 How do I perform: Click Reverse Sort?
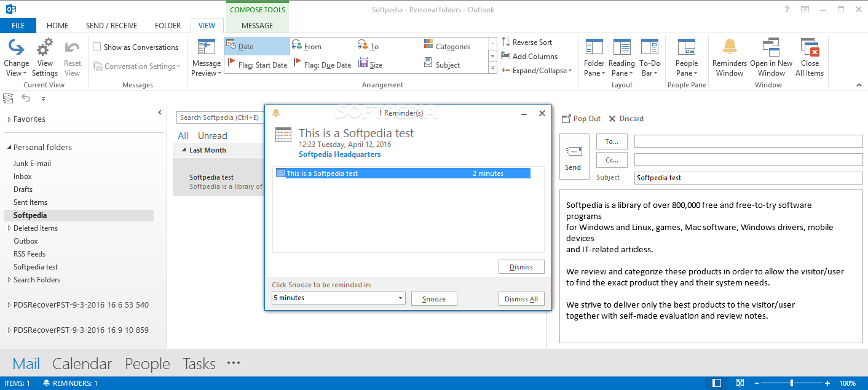click(527, 42)
